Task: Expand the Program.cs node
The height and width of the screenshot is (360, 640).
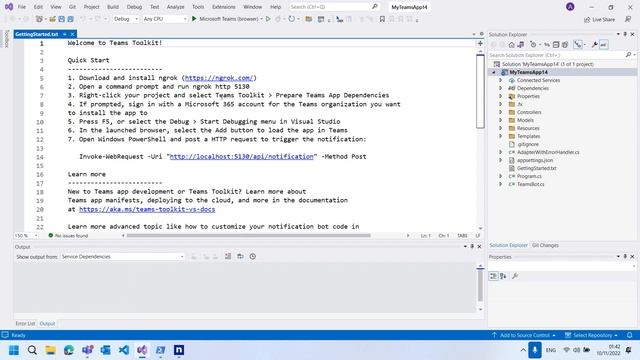Action: tap(501, 176)
